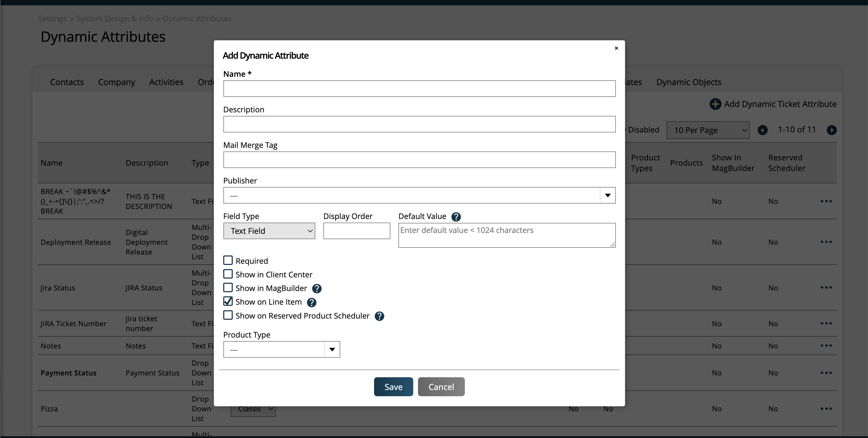Uncheck Show on Line Item
The image size is (868, 438).
coord(228,301)
